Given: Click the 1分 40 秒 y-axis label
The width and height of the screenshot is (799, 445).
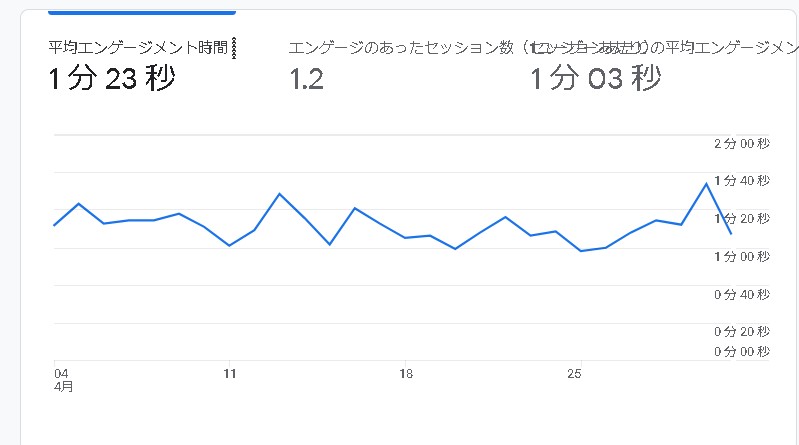Looking at the screenshot, I should point(741,181).
